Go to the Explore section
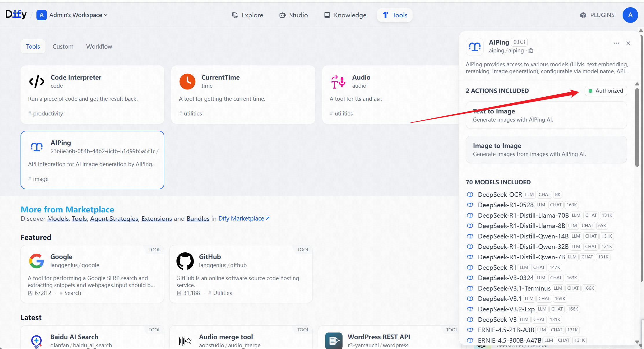 click(x=248, y=15)
